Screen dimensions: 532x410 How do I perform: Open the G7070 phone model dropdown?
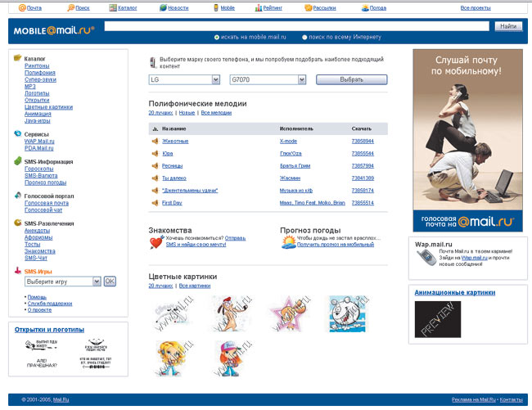tap(301, 80)
